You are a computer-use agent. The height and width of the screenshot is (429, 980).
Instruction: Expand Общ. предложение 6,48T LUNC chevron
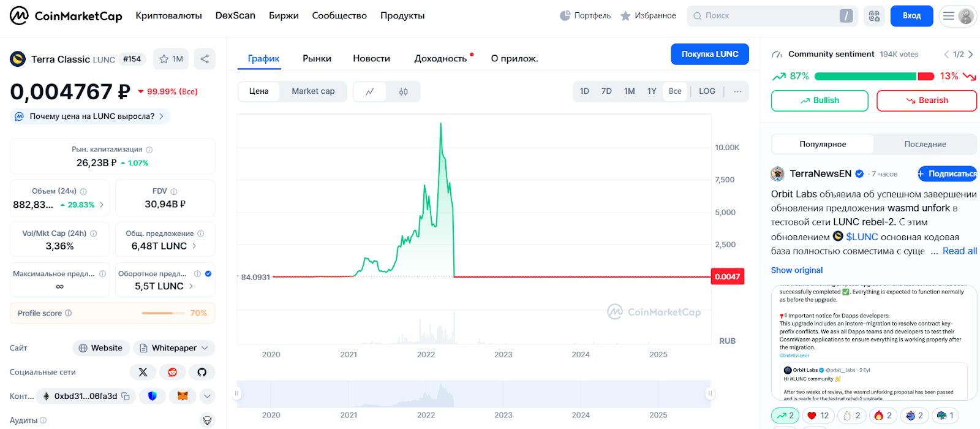(194, 246)
